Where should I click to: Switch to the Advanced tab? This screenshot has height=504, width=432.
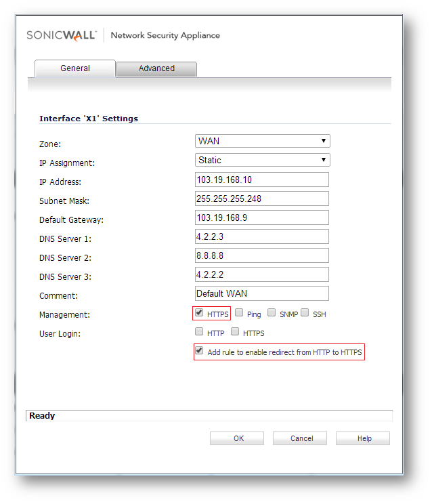click(x=156, y=68)
